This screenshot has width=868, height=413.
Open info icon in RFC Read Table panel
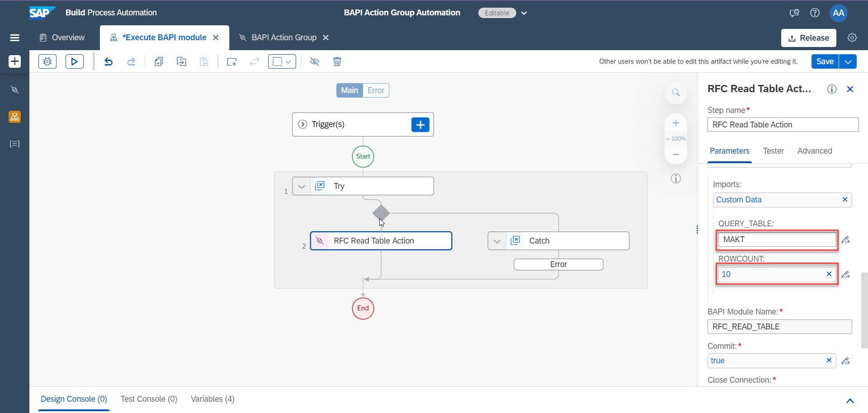(832, 89)
